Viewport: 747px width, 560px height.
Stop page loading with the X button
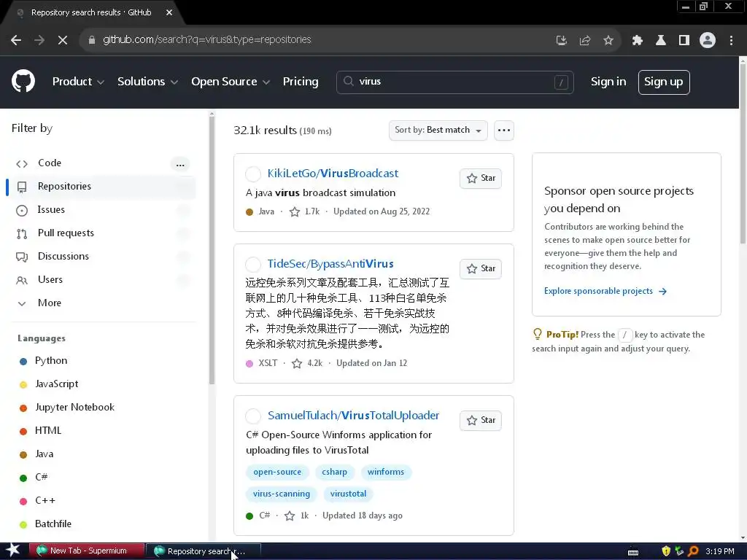63,40
